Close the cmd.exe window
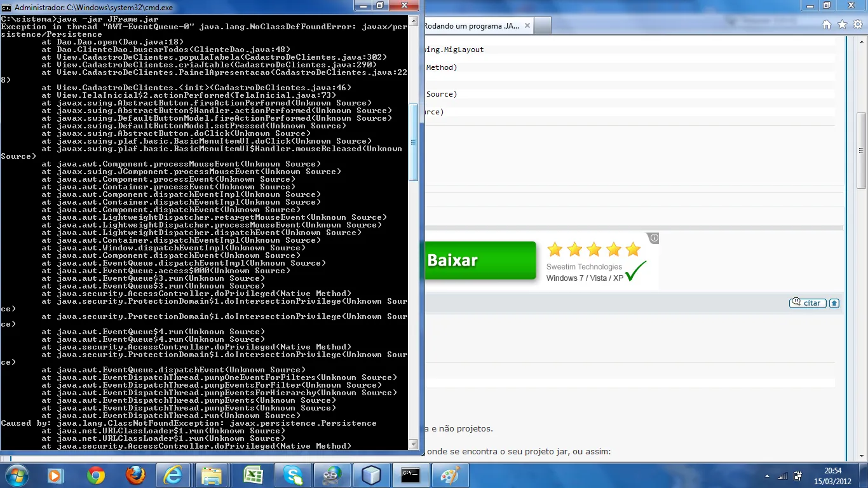The height and width of the screenshot is (488, 868). coord(404,6)
